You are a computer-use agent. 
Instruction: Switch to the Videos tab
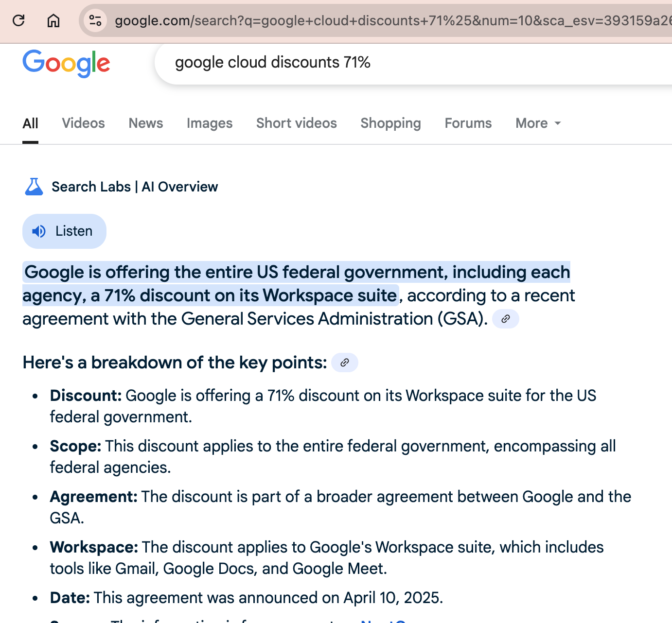pos(83,123)
